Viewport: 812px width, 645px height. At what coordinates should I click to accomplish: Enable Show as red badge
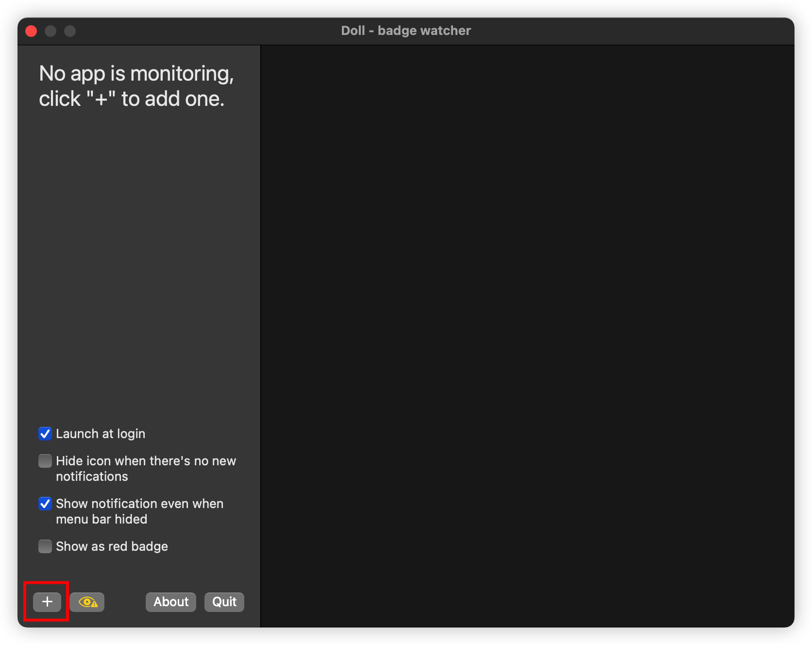pyautogui.click(x=45, y=546)
